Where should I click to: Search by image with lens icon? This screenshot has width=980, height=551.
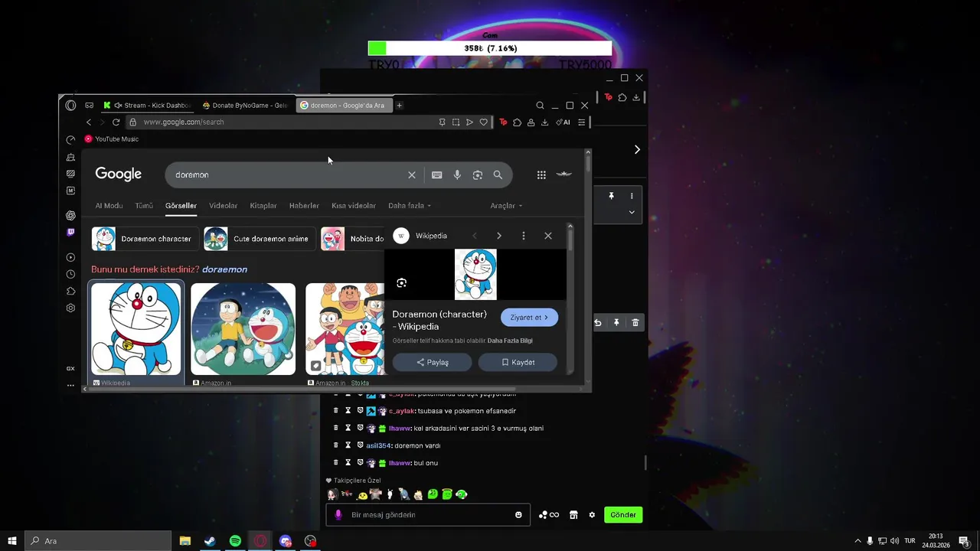tap(478, 175)
